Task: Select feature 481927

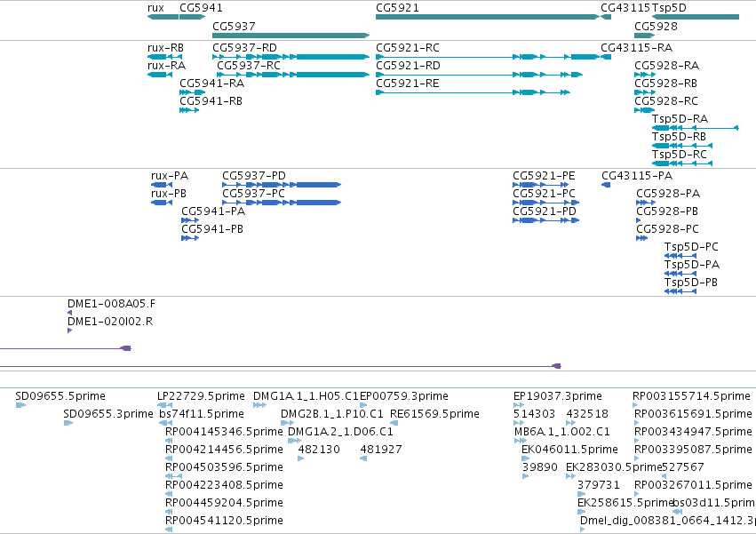Action: pos(363,458)
